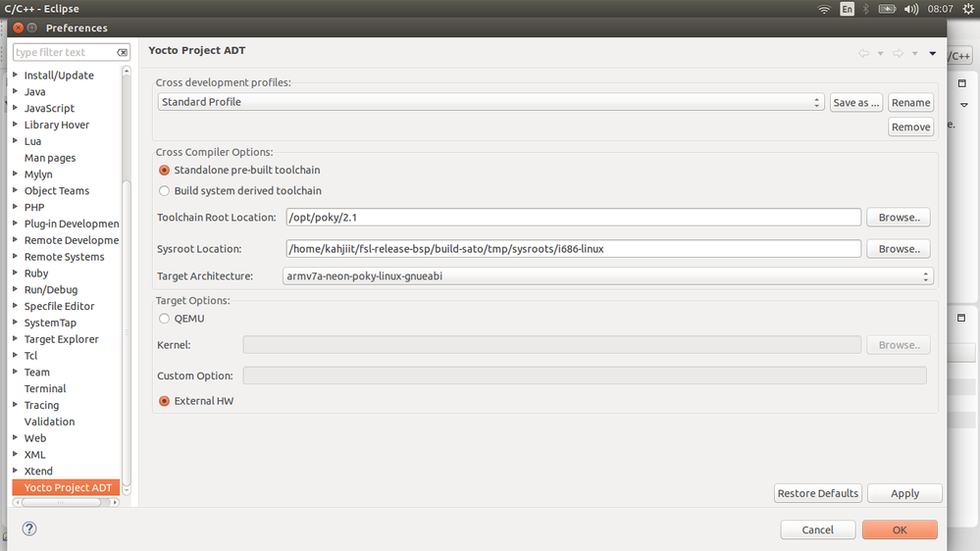The height and width of the screenshot is (551, 980).
Task: Select Man pages preference entry
Action: click(50, 158)
